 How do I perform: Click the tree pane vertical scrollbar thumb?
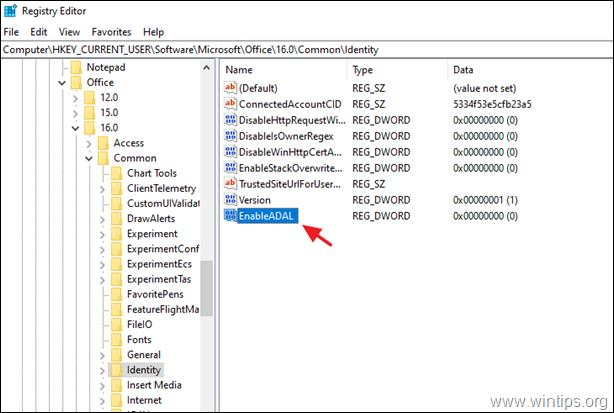click(206, 288)
